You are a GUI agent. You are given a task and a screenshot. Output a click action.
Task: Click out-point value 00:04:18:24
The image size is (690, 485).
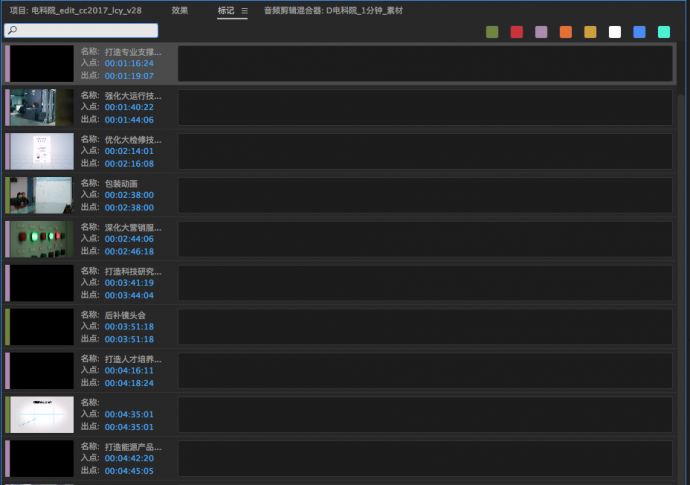(x=129, y=383)
